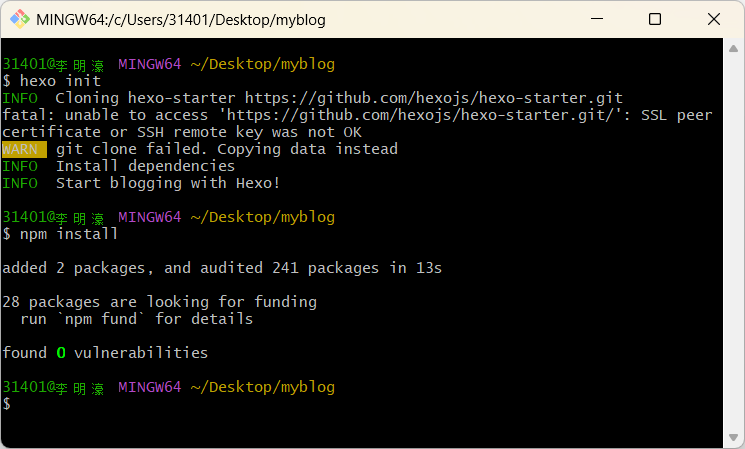Image resolution: width=745 pixels, height=449 pixels.
Task: Click '28 packages are looking for funding' line
Action: (160, 302)
